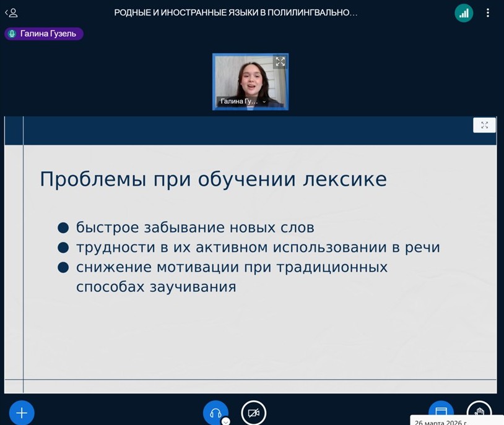Click the dark blue slide header band

pyautogui.click(x=248, y=131)
